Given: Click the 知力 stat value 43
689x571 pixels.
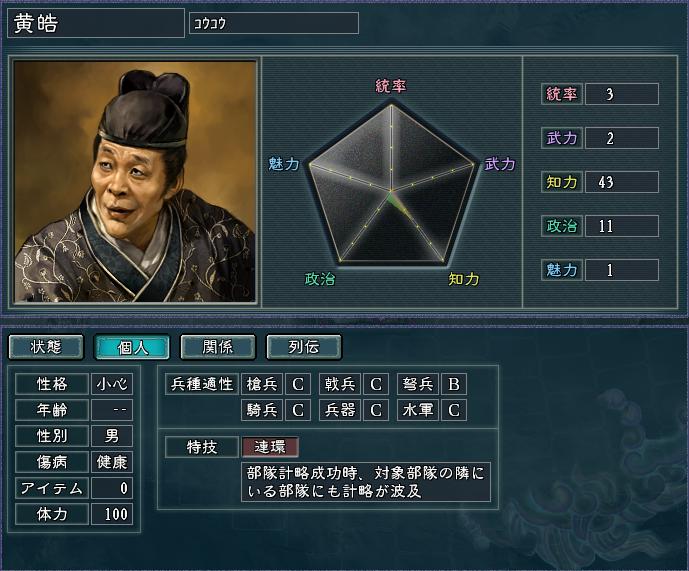Looking at the screenshot, I should 622,182.
